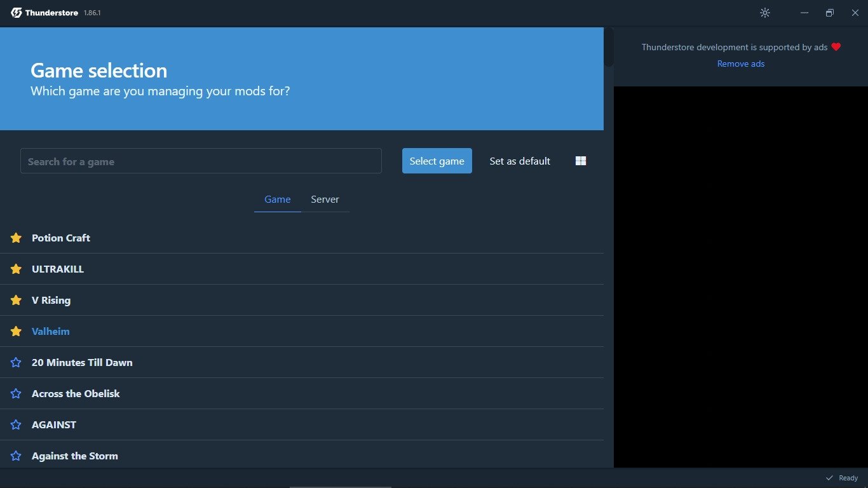Select the Potion Craft game row
868x488 pixels.
(302, 238)
